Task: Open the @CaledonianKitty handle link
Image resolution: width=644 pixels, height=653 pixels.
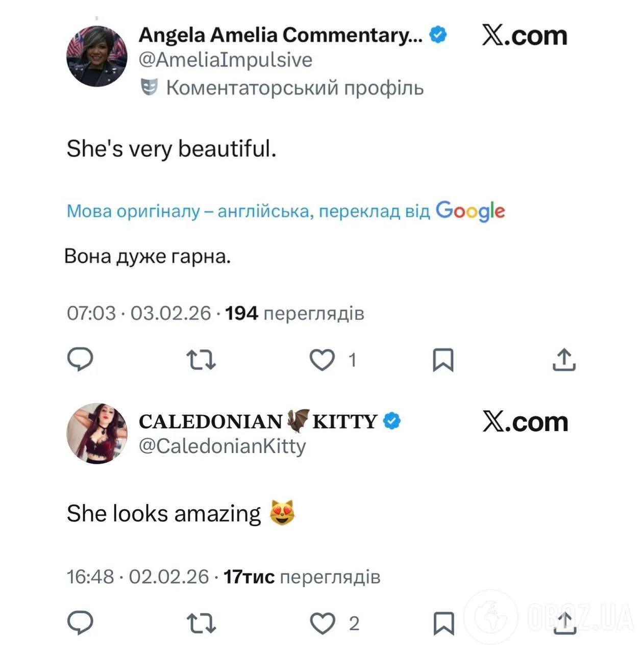Action: [222, 446]
